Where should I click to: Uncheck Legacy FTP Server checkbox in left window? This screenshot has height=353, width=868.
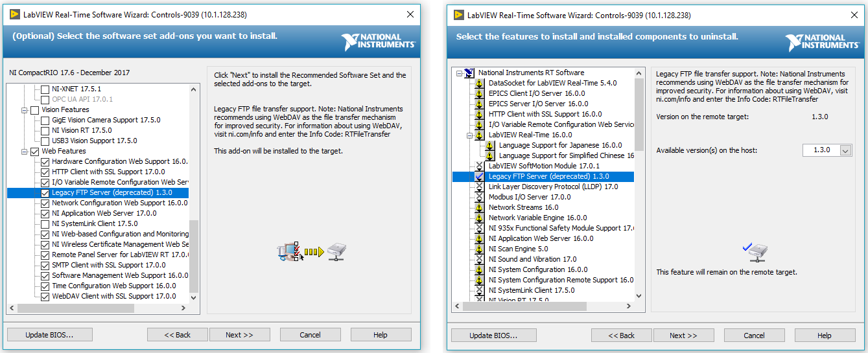point(45,193)
